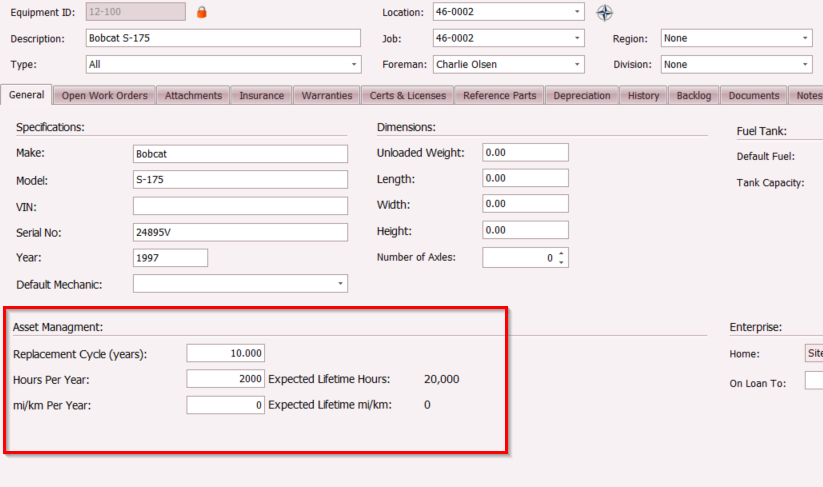Expand the Job dropdown list
Image resolution: width=823 pixels, height=487 pixels.
click(x=577, y=38)
